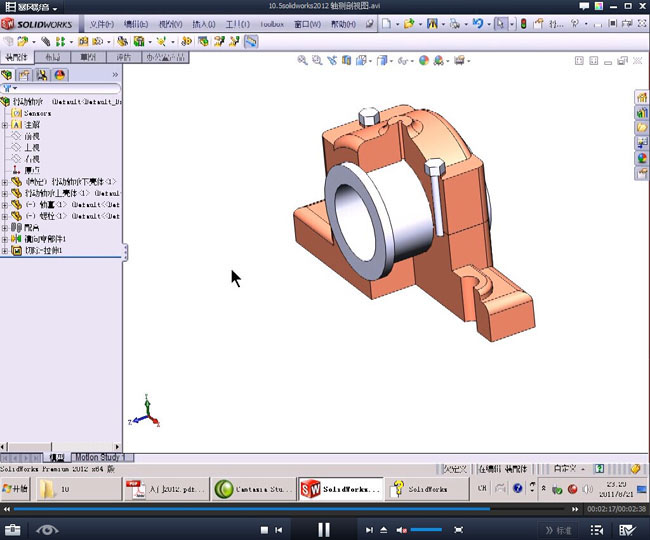The image size is (650, 540).
Task: Click the SolidWorks Resources task pane icon
Action: pos(642,97)
